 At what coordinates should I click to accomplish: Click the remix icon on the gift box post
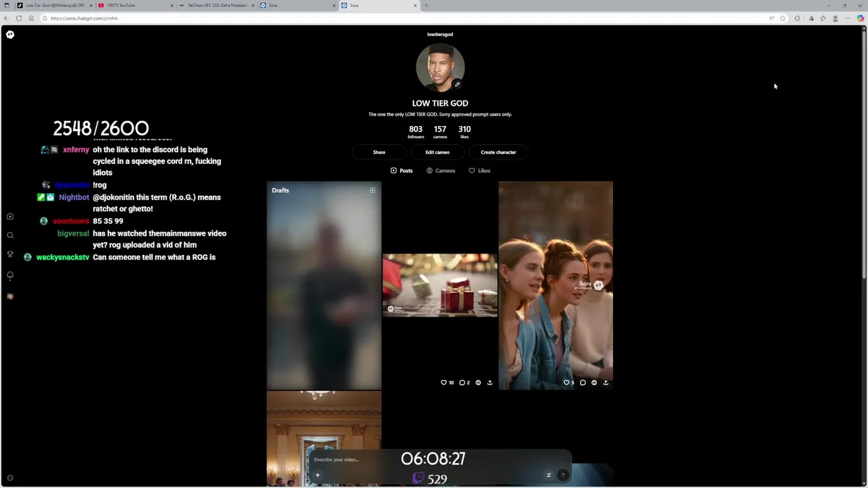(478, 382)
